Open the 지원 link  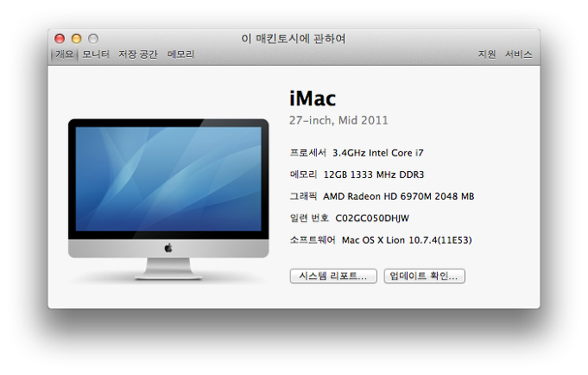point(487,54)
